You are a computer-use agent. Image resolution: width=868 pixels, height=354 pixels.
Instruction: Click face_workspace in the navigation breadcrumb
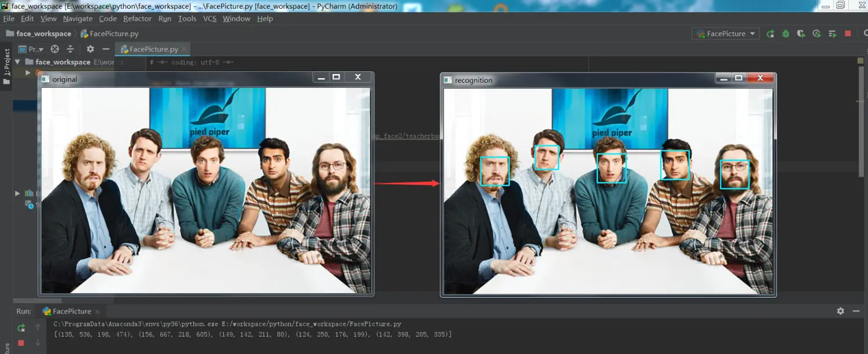(39, 34)
